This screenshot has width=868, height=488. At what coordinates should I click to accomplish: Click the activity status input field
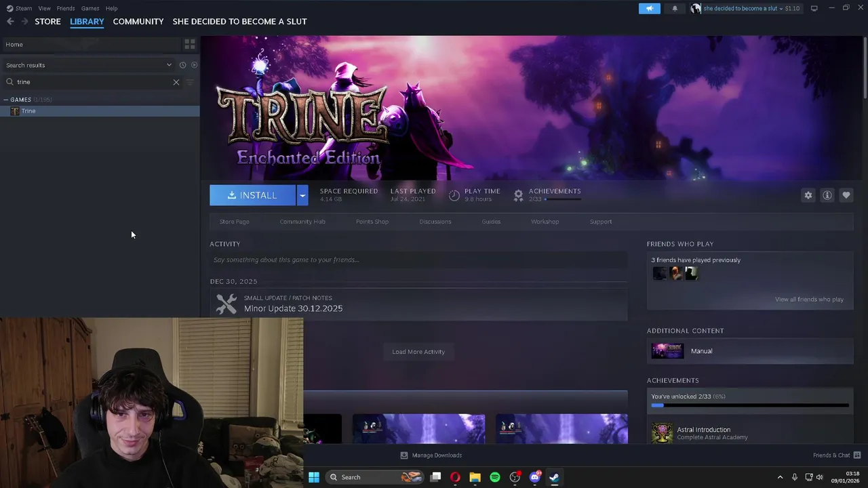pyautogui.click(x=418, y=260)
